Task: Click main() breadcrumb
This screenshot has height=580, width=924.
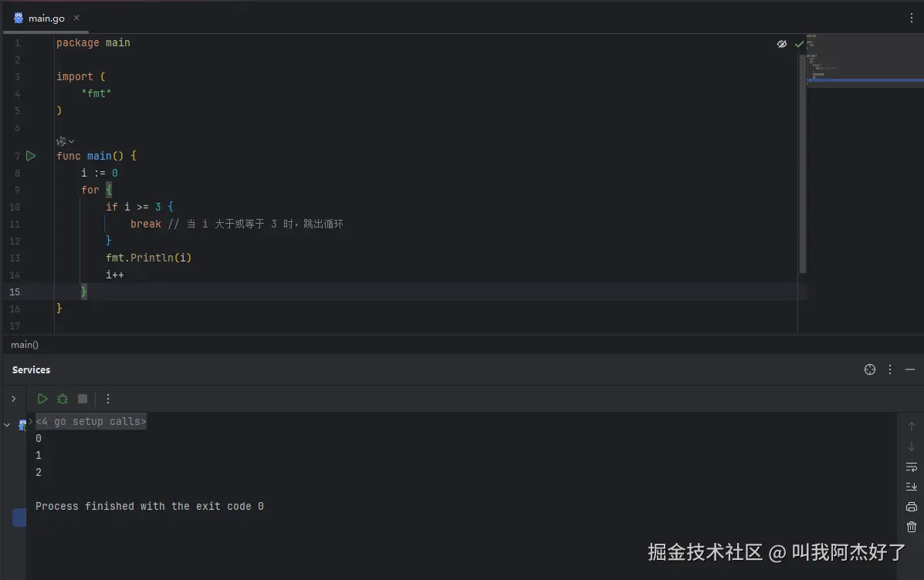Action: 25,345
